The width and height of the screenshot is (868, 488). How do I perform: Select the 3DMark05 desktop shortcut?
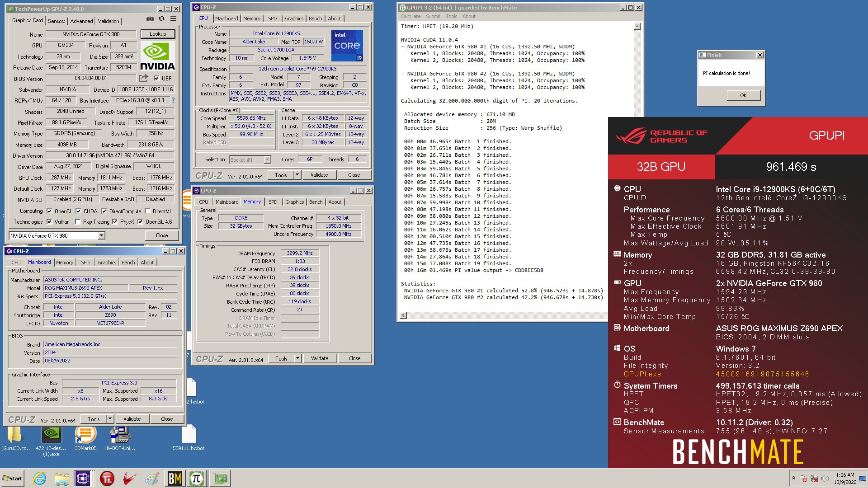pyautogui.click(x=85, y=439)
